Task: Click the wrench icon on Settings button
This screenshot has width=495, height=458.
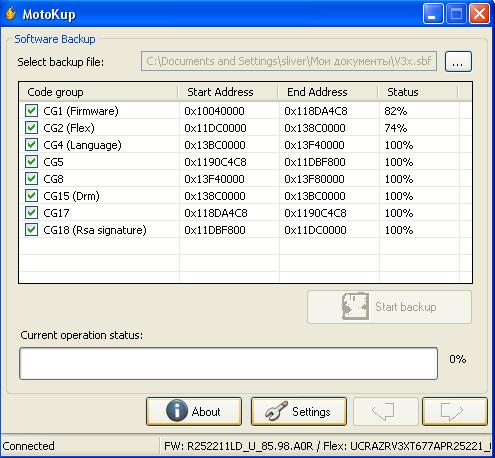Action: (276, 411)
